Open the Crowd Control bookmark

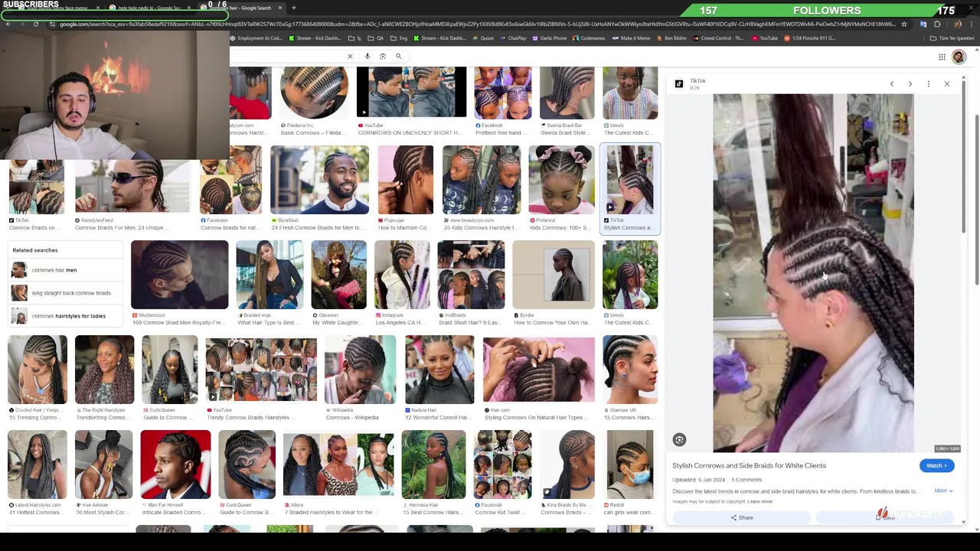coord(717,38)
